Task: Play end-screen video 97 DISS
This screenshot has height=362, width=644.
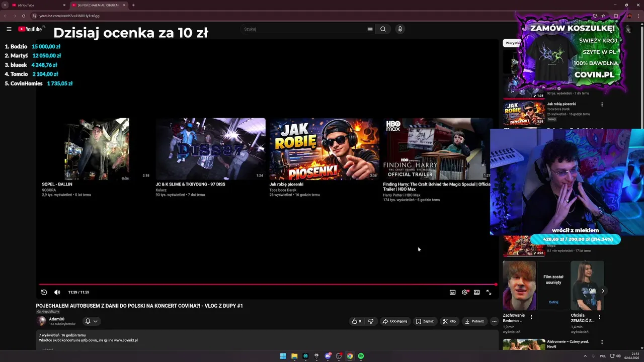Action: (210, 149)
